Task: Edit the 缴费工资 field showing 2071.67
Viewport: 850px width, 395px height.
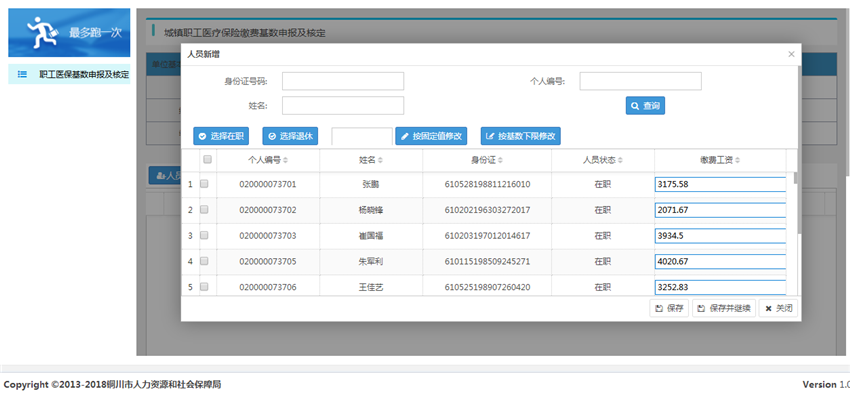Action: 720,210
